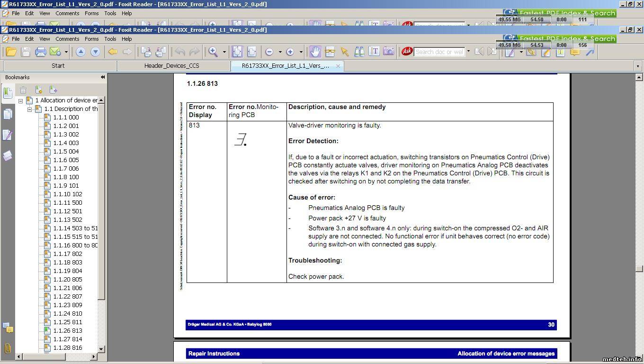644x364 pixels.
Task: Add a new bookmark in Bookmarks panel
Action: (x=38, y=90)
